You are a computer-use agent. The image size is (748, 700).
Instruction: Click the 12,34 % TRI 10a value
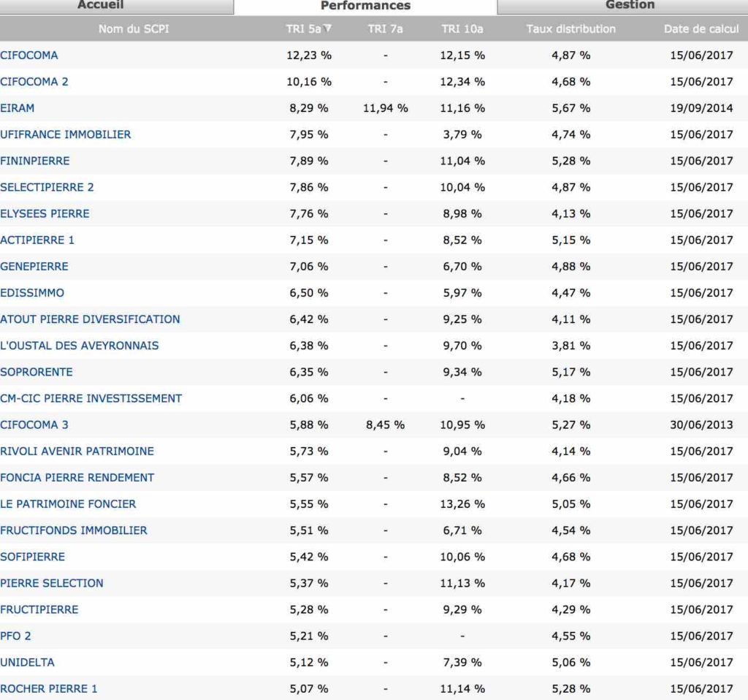click(462, 82)
